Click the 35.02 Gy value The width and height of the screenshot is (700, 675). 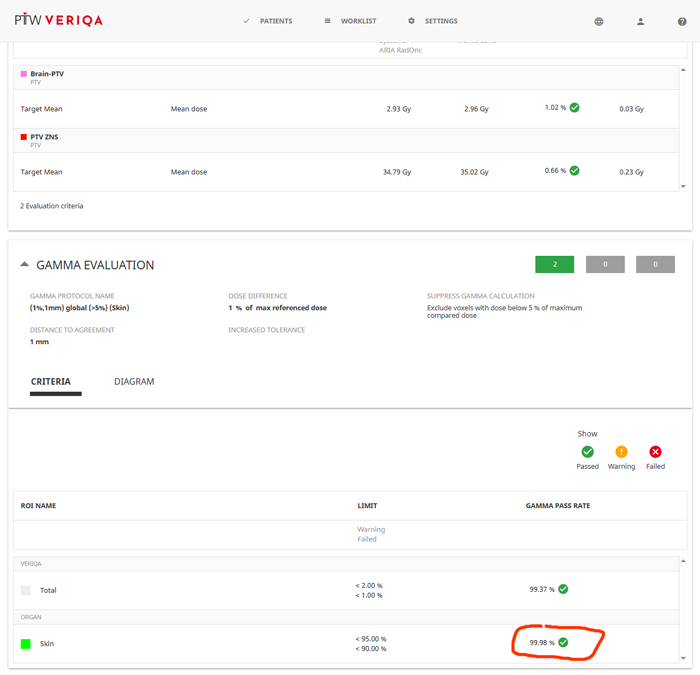point(474,172)
